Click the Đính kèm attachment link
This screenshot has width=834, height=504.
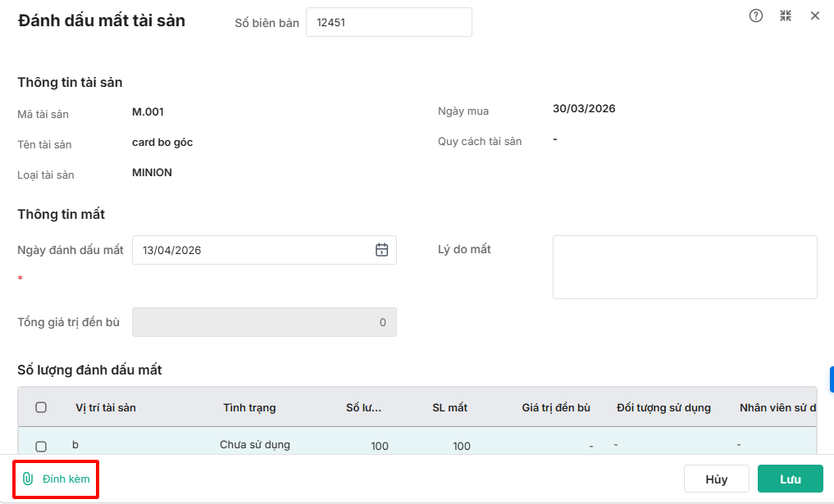click(x=66, y=479)
